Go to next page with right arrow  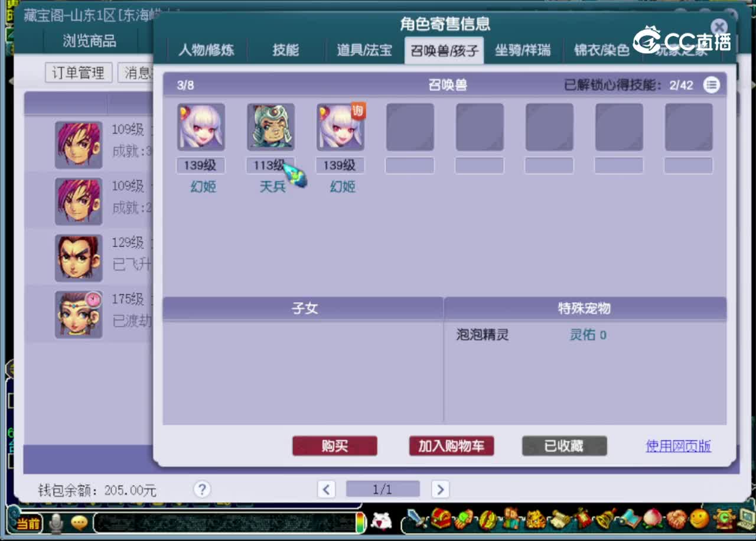coord(440,490)
